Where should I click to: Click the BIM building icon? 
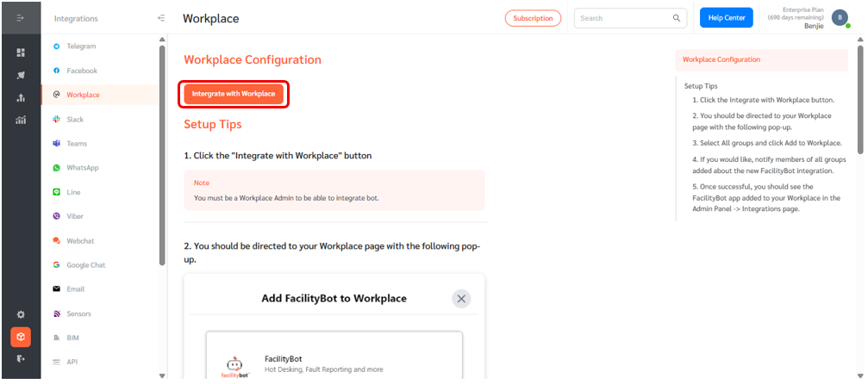(57, 338)
